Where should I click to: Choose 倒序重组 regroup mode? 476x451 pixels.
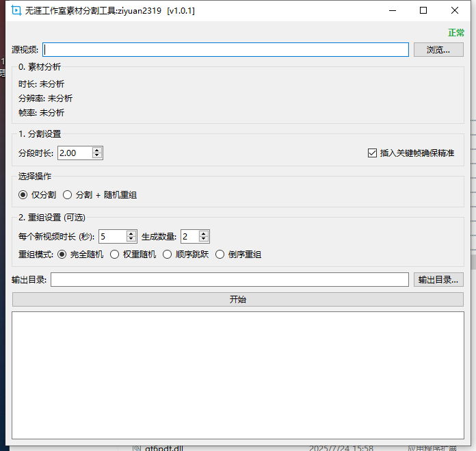[220, 255]
